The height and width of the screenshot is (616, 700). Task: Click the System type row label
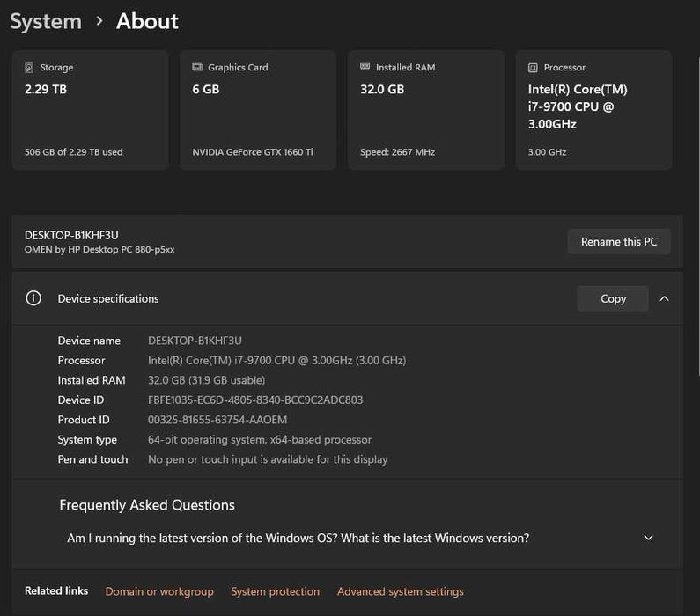87,439
